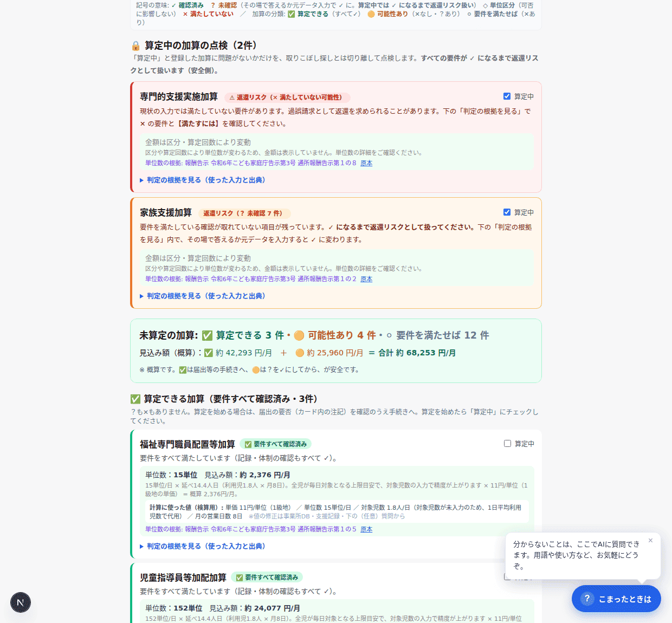
Task: Click the question mark icon in help button
Action: pyautogui.click(x=587, y=599)
